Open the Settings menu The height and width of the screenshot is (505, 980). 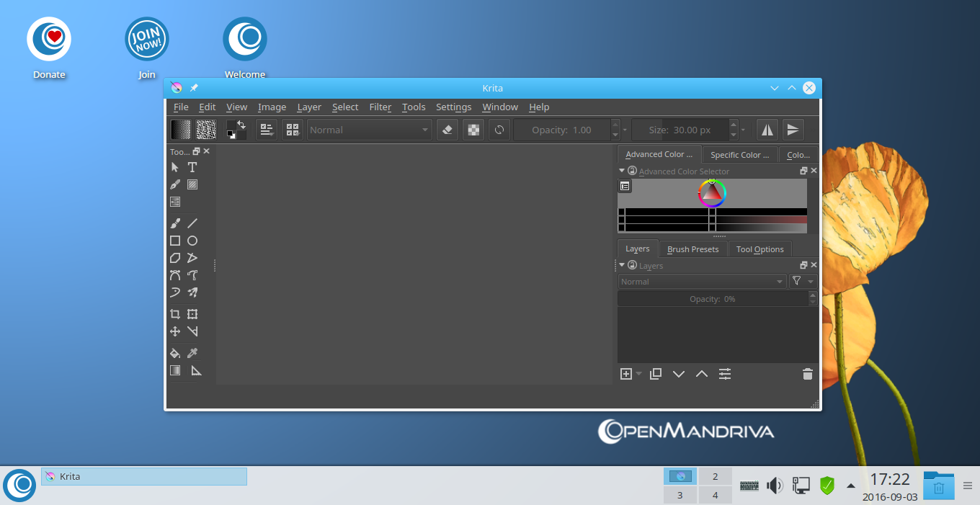point(453,107)
